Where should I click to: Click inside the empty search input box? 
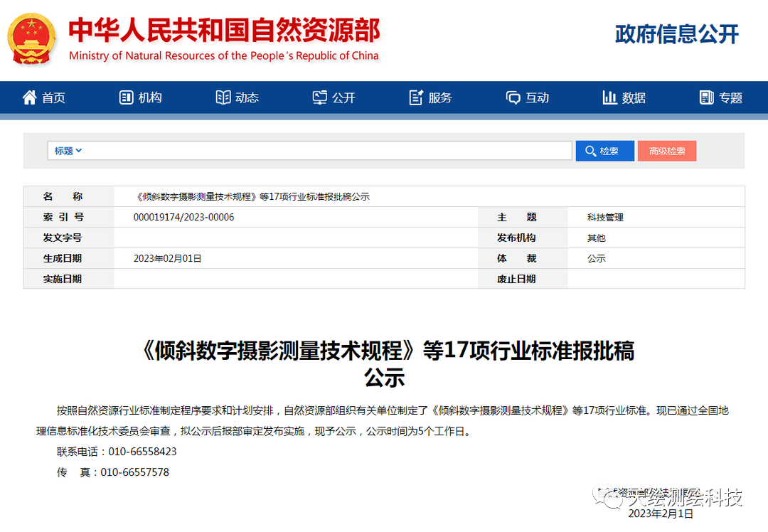320,150
